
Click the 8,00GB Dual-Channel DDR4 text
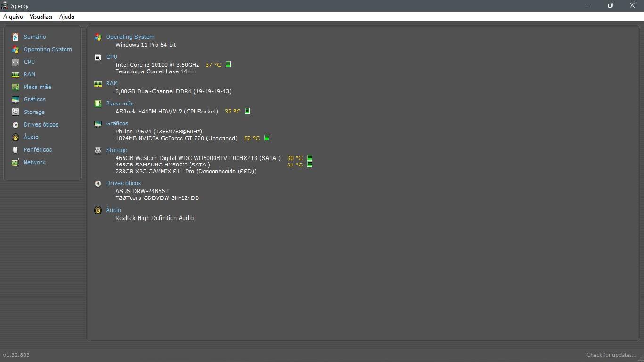coord(173,91)
